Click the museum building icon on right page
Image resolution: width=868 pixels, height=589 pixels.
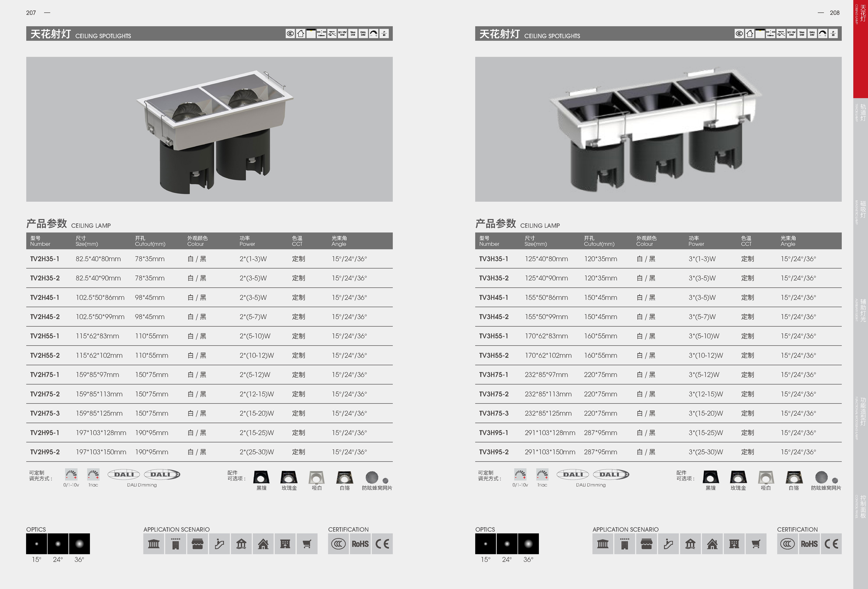tap(602, 544)
